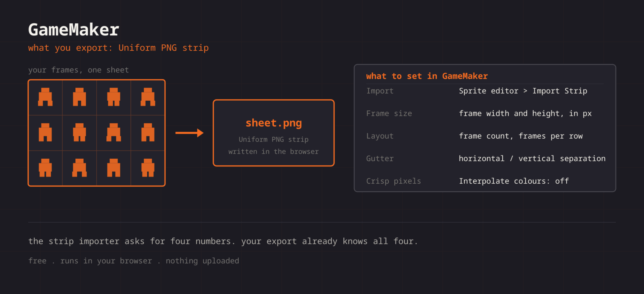Screen dimensions: 644x294
Task: Click the "sheet.png" file name
Action: click(274, 123)
